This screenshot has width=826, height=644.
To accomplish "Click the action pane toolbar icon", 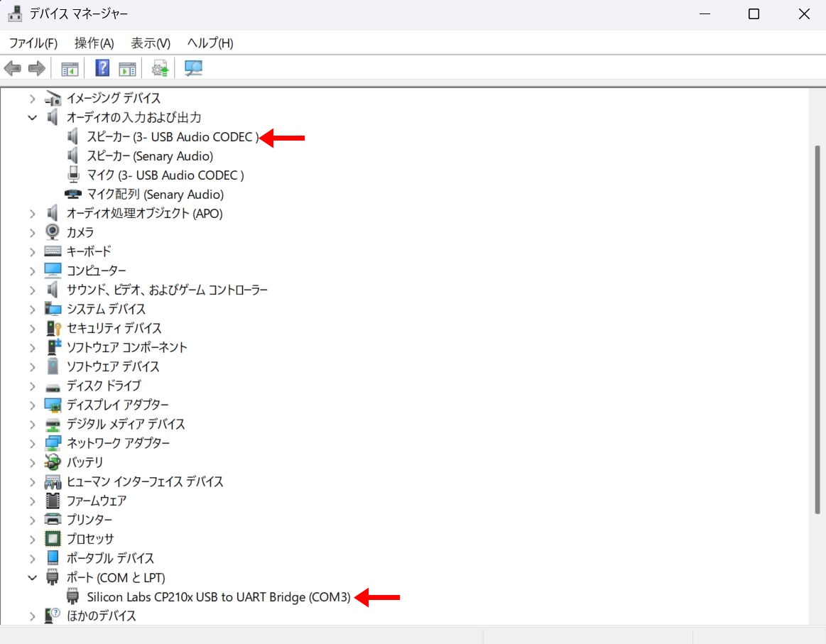I will pyautogui.click(x=127, y=69).
